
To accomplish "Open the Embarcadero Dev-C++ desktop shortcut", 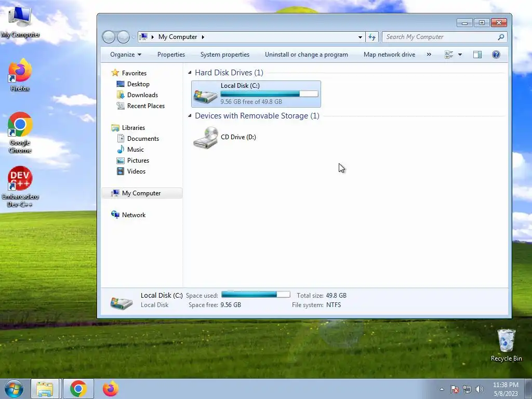I will [x=20, y=187].
